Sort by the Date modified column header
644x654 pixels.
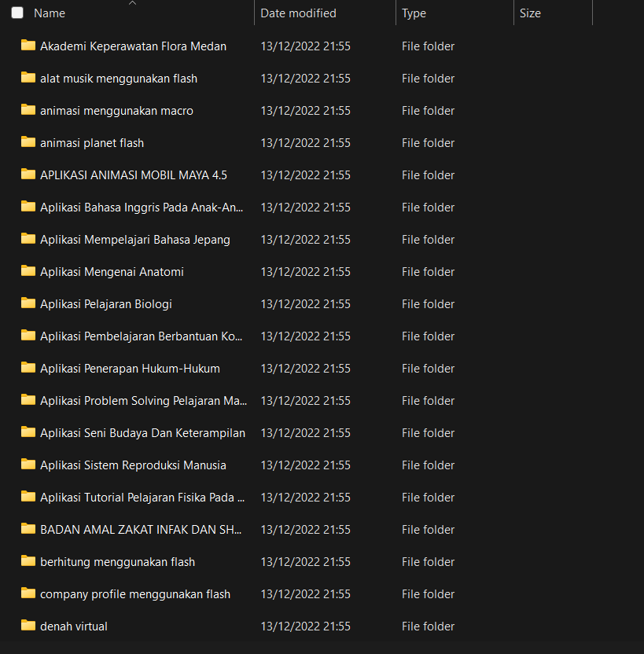tap(298, 13)
